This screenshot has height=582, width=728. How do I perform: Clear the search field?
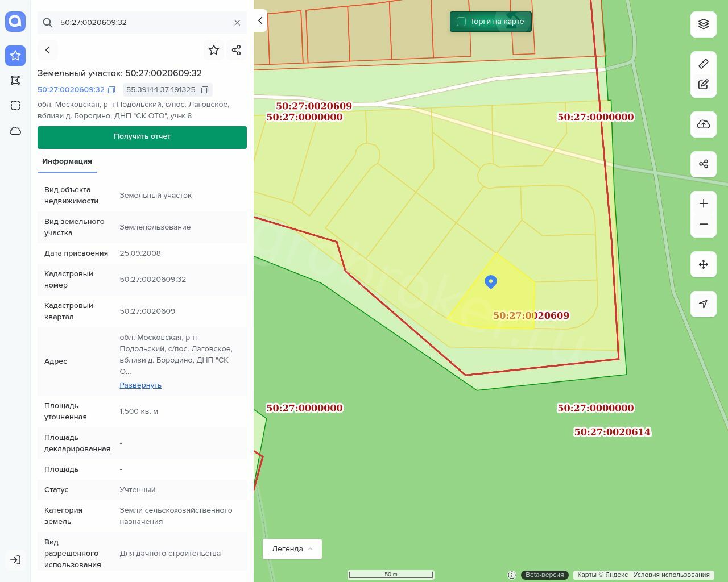237,23
